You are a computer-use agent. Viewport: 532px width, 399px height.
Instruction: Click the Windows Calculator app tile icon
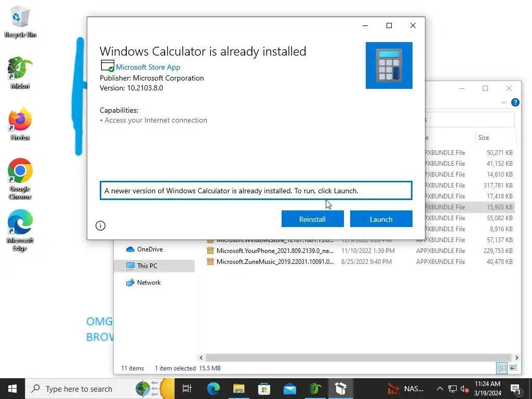[x=389, y=65]
